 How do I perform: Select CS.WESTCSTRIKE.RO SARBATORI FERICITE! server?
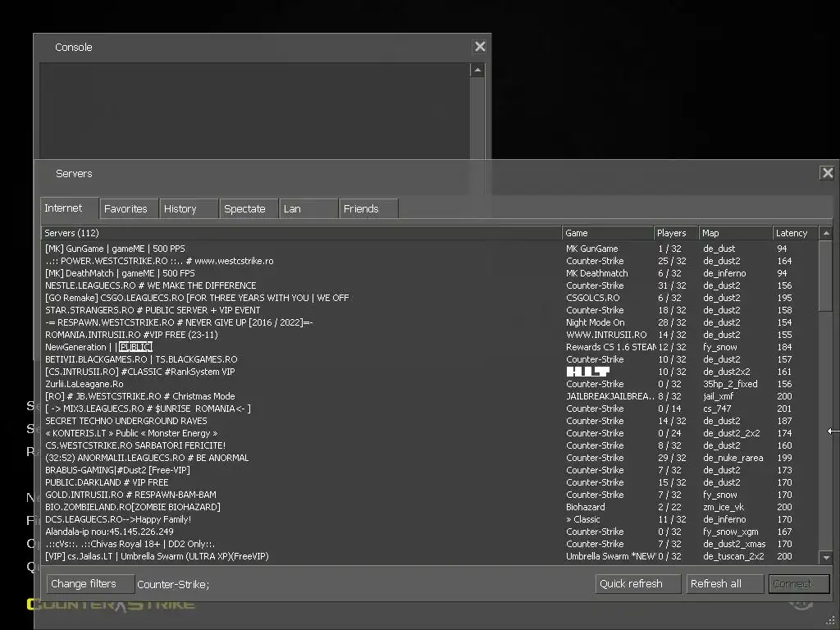[x=430, y=445]
